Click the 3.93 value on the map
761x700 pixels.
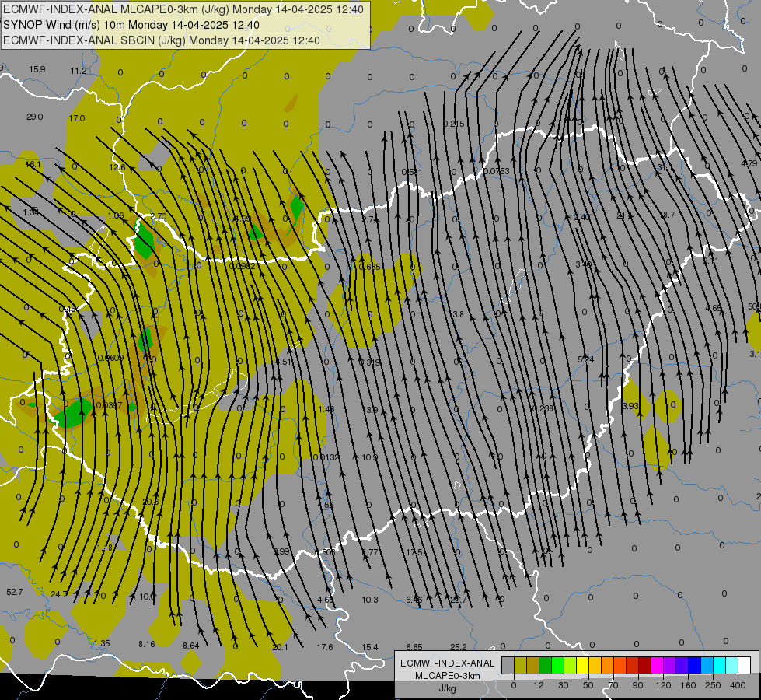pyautogui.click(x=630, y=406)
